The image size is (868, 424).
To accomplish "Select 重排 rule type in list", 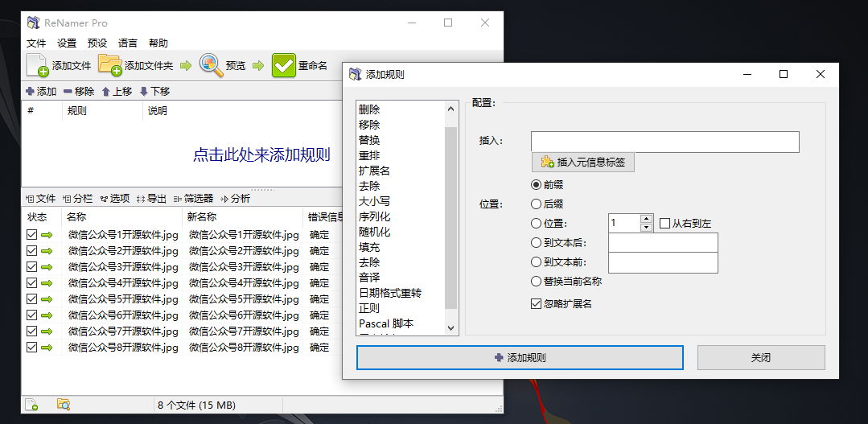I will pos(369,155).
